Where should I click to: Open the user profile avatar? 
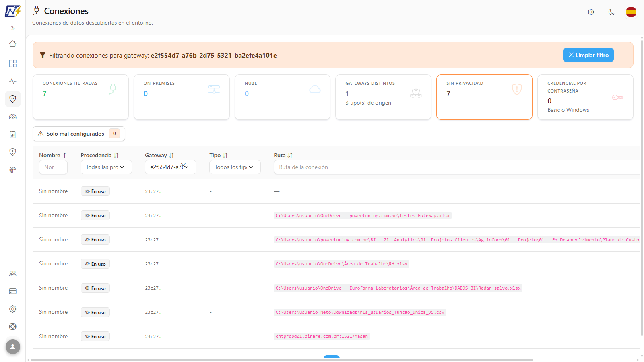click(x=13, y=347)
